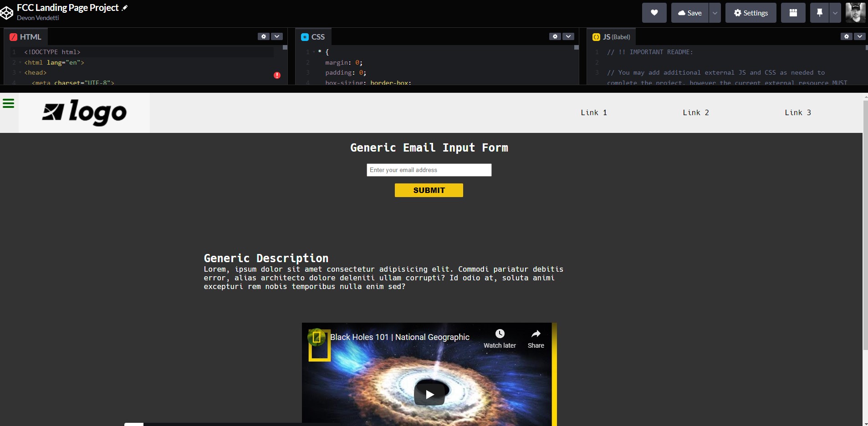Expand the Save options dropdown arrow
The width and height of the screenshot is (868, 426).
point(715,13)
